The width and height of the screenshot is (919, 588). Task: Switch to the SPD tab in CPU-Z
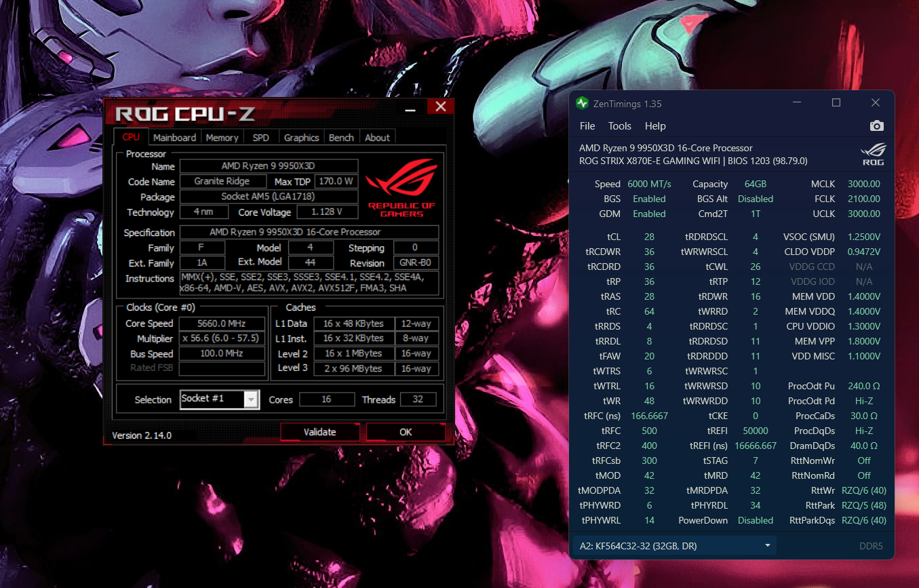(260, 137)
